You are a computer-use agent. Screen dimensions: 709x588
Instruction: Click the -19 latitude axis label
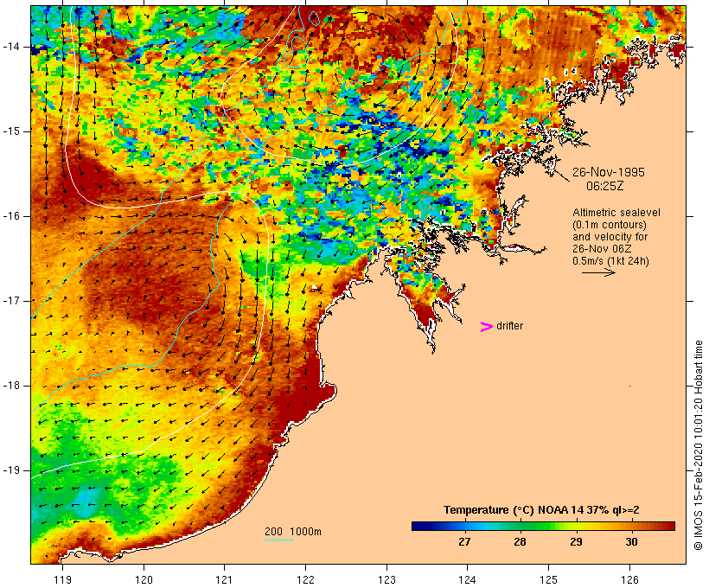10,470
